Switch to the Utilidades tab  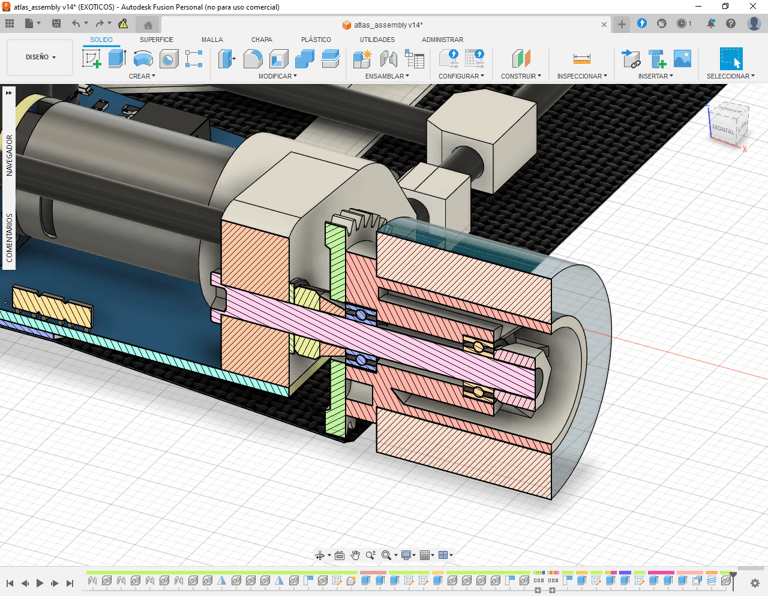[377, 40]
